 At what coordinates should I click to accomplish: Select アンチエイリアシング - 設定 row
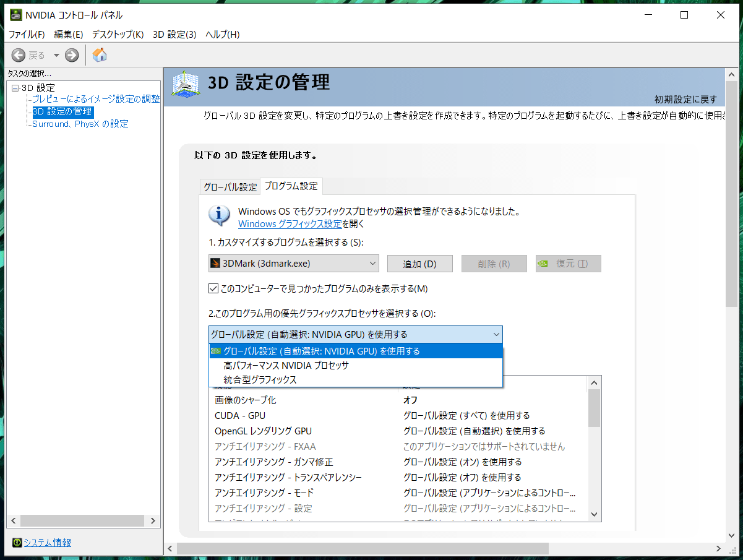pyautogui.click(x=399, y=508)
